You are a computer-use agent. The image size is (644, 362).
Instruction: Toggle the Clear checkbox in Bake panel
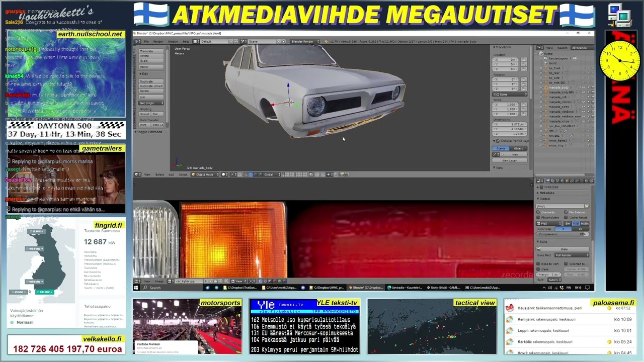[539, 269]
